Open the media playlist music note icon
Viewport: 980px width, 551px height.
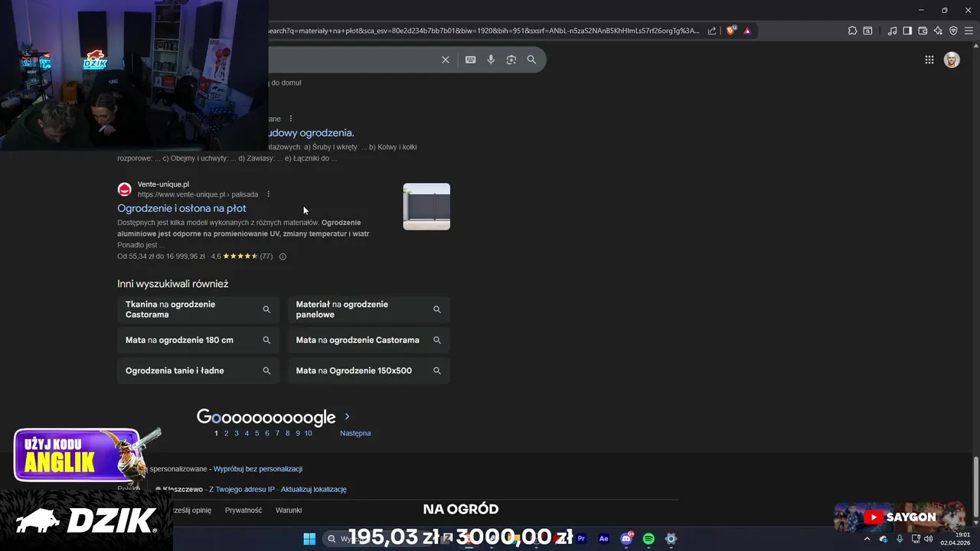(x=892, y=31)
